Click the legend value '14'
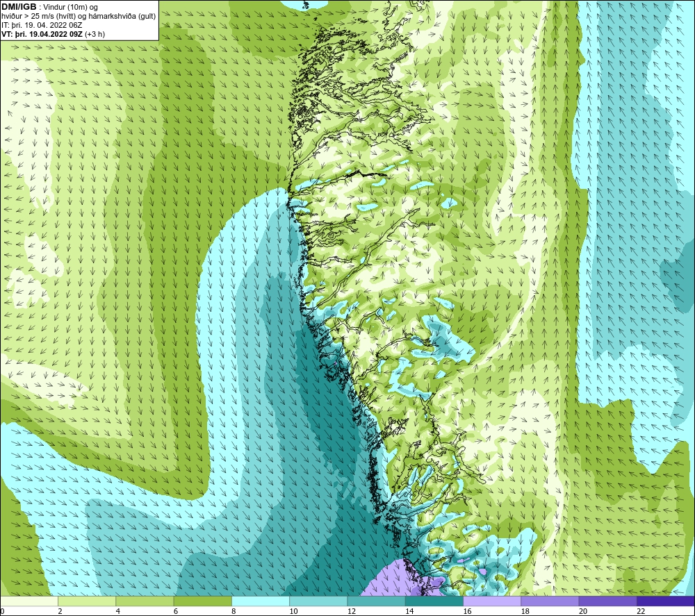The image size is (695, 616). click(409, 611)
